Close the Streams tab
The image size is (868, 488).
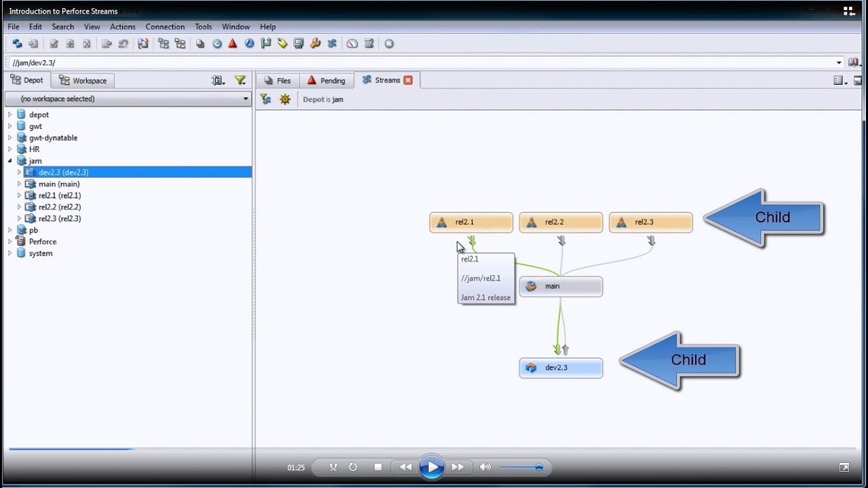click(x=408, y=80)
